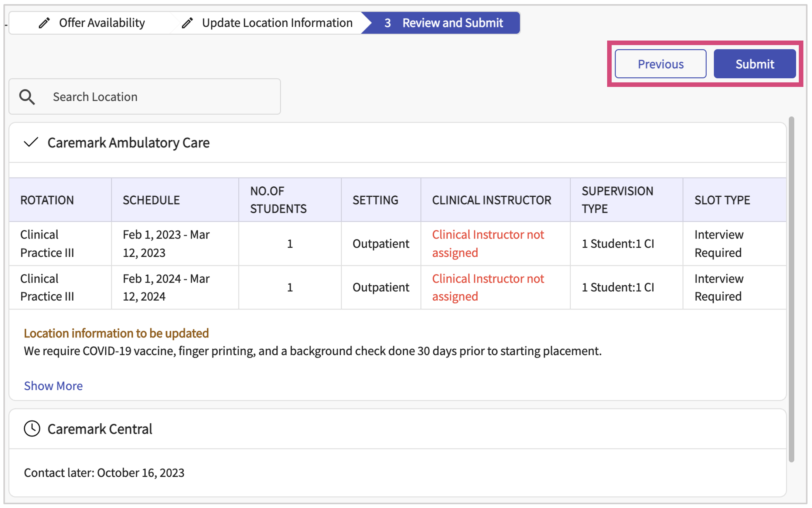The width and height of the screenshot is (812, 508).
Task: Click 'Clinical Instructor not assigned' in the 2024 row
Action: (x=488, y=287)
